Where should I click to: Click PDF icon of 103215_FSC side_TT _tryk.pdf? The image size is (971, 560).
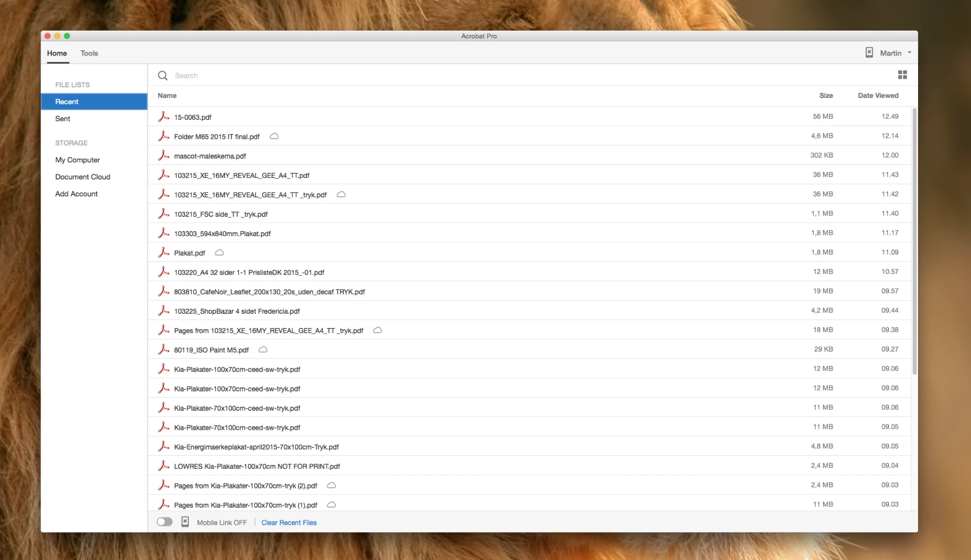[x=163, y=214]
